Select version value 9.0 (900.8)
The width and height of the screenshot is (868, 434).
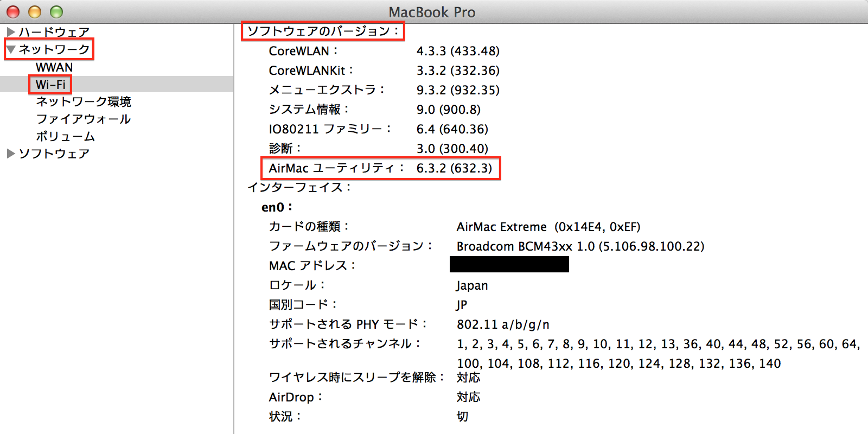[449, 110]
